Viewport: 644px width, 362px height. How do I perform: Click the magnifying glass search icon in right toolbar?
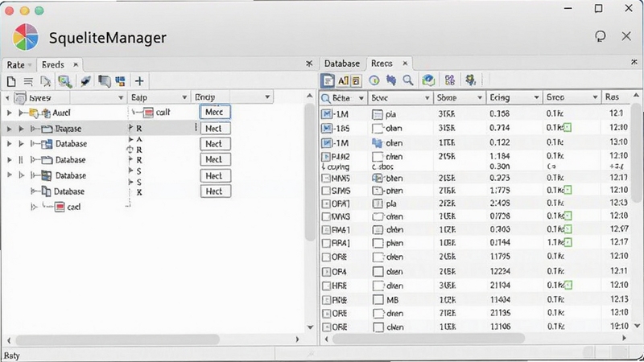408,80
